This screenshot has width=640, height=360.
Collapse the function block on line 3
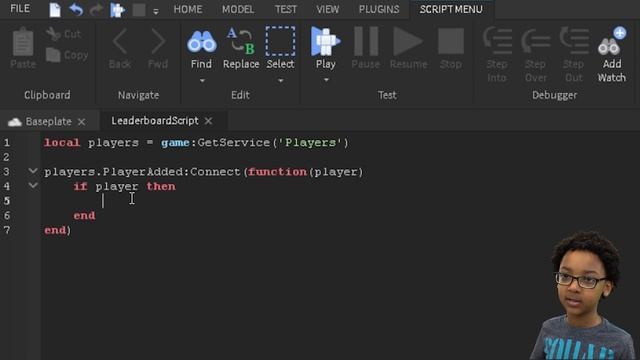[x=33, y=171]
